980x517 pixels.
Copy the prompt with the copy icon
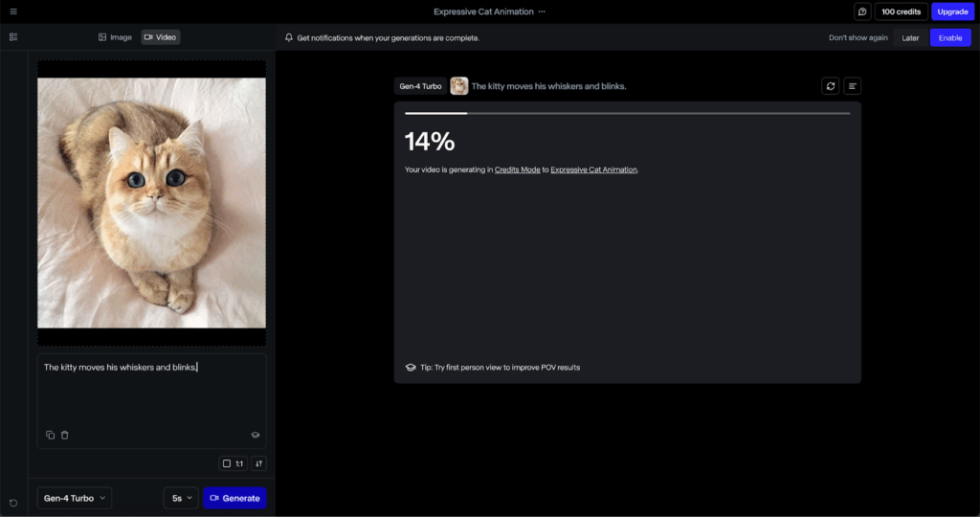(x=50, y=435)
